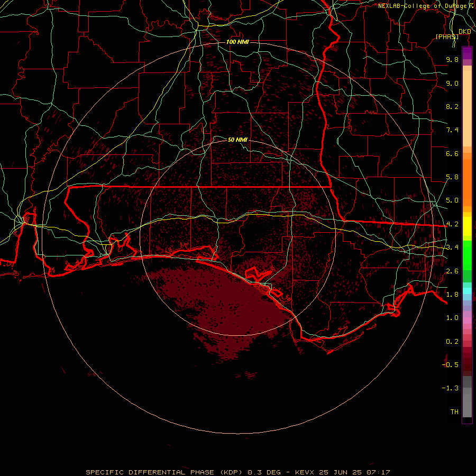476x476 pixels.
Task: Click the 7.4 scale value
Action: [x=452, y=130]
